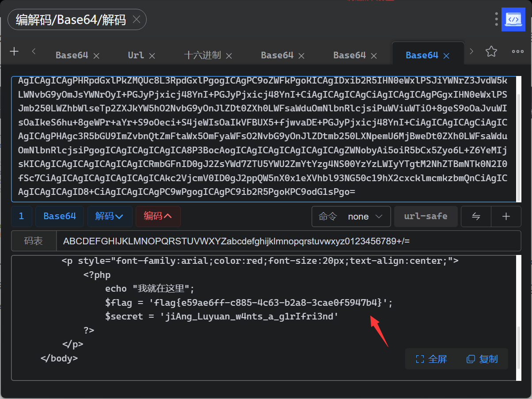Viewport: 532px width, 399px height.
Task: Open the 命令 none dropdown
Action: 351,217
